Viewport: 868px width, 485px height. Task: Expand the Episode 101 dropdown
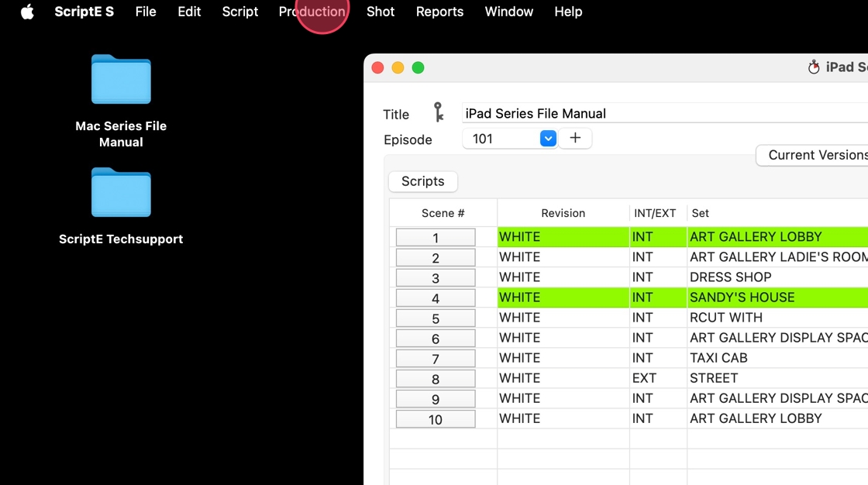547,139
